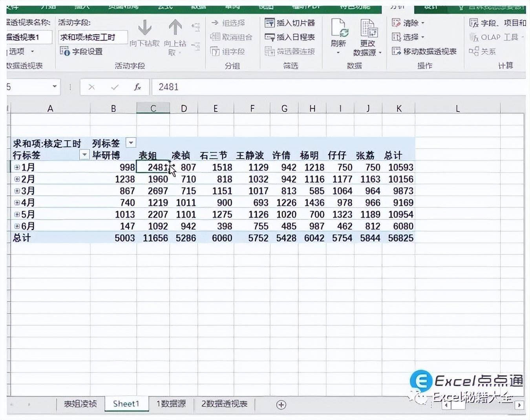Insert a slicer (插入切片器)
This screenshot has height=420, width=530.
click(290, 23)
